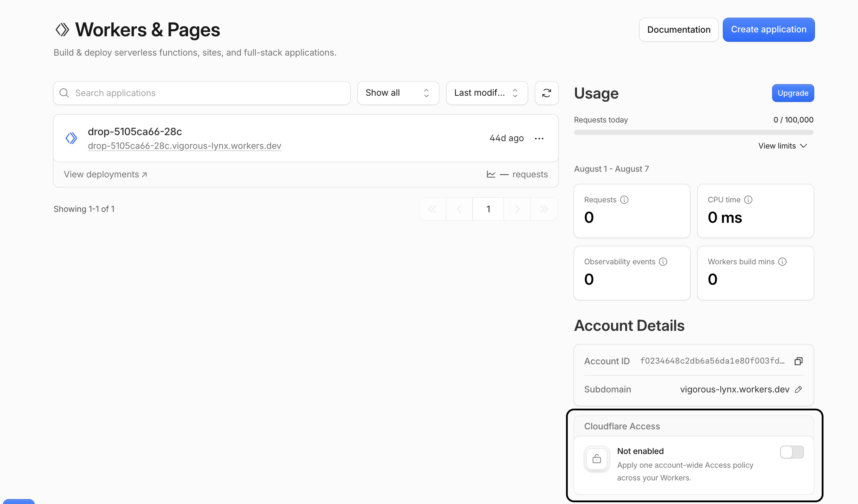Expand View limits
This screenshot has height=504, width=858.
click(783, 146)
